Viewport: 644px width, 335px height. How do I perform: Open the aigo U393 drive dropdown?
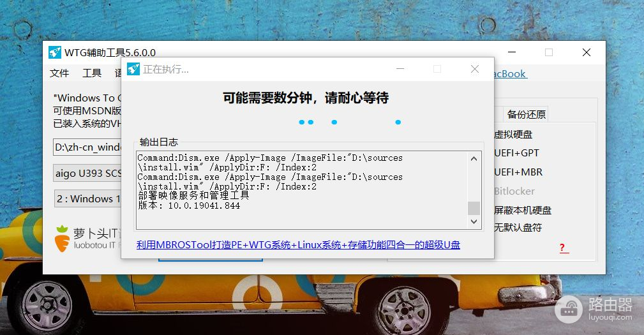pyautogui.click(x=88, y=174)
